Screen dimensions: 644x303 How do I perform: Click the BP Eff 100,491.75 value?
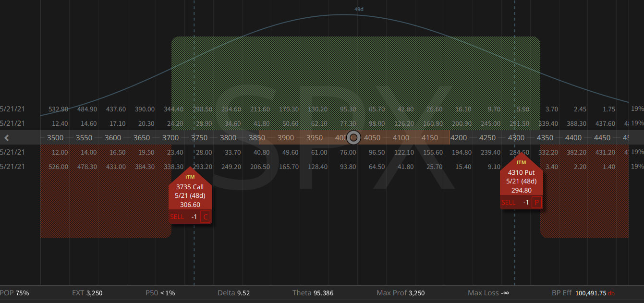point(591,293)
